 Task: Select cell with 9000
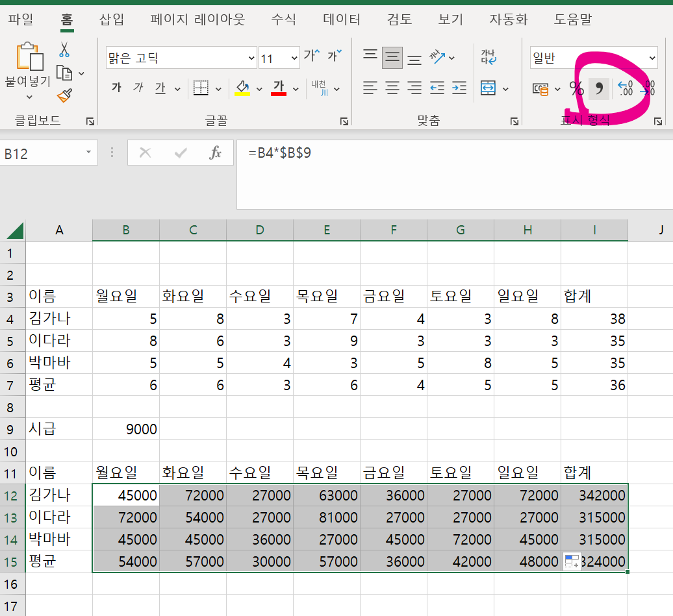126,429
